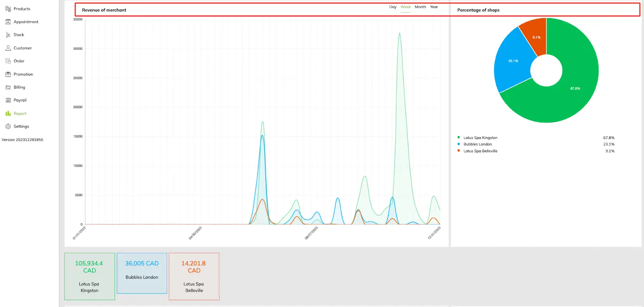Screen dimensions: 644x307
Task: Click the orange 9.1% pie slice
Action: [x=536, y=37]
